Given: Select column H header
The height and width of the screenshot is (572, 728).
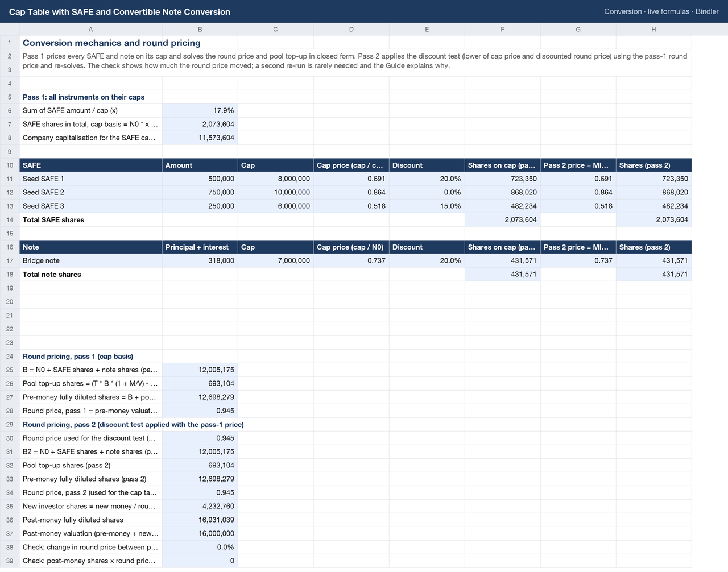Looking at the screenshot, I should point(653,29).
